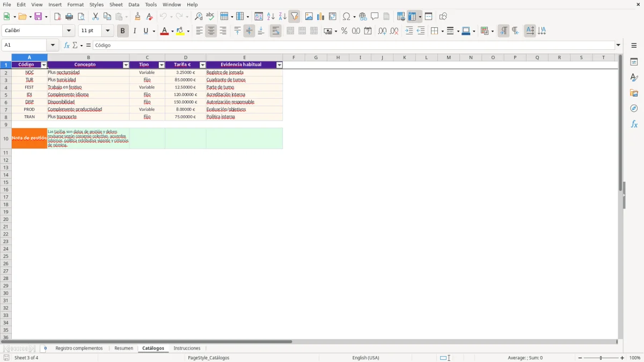Click yellow background color swatch

tap(180, 31)
